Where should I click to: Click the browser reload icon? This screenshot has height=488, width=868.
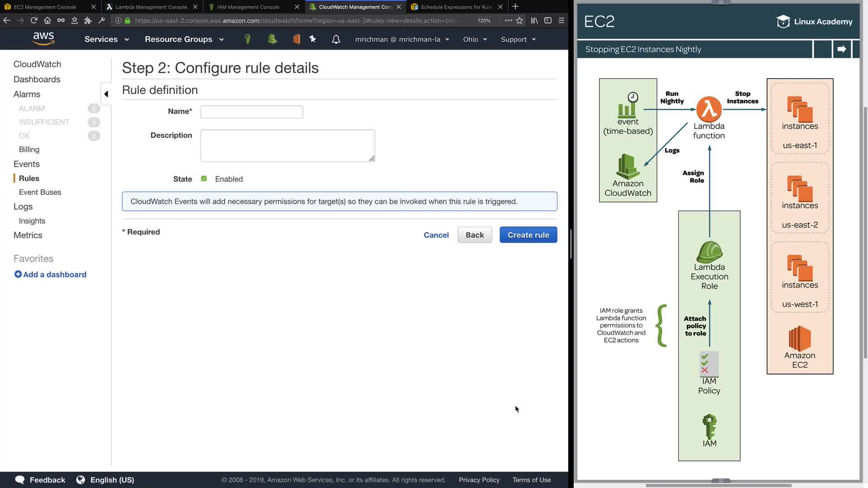click(x=34, y=20)
